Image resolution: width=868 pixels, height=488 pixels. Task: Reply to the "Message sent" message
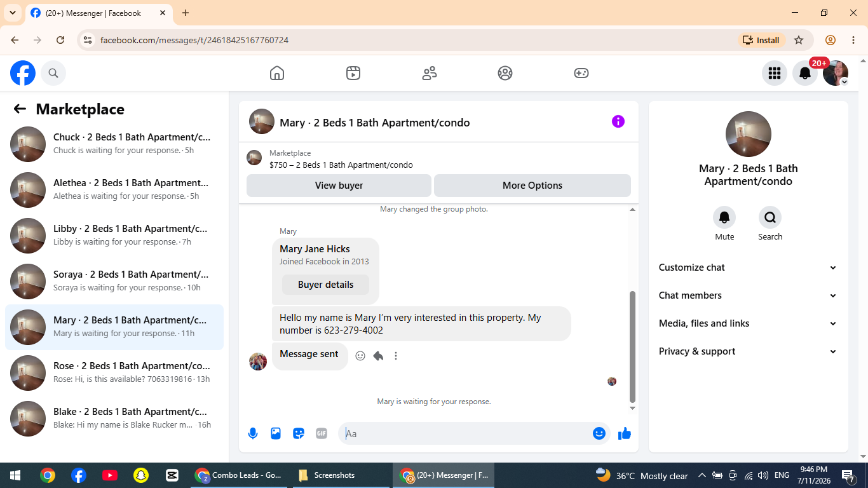(x=378, y=356)
